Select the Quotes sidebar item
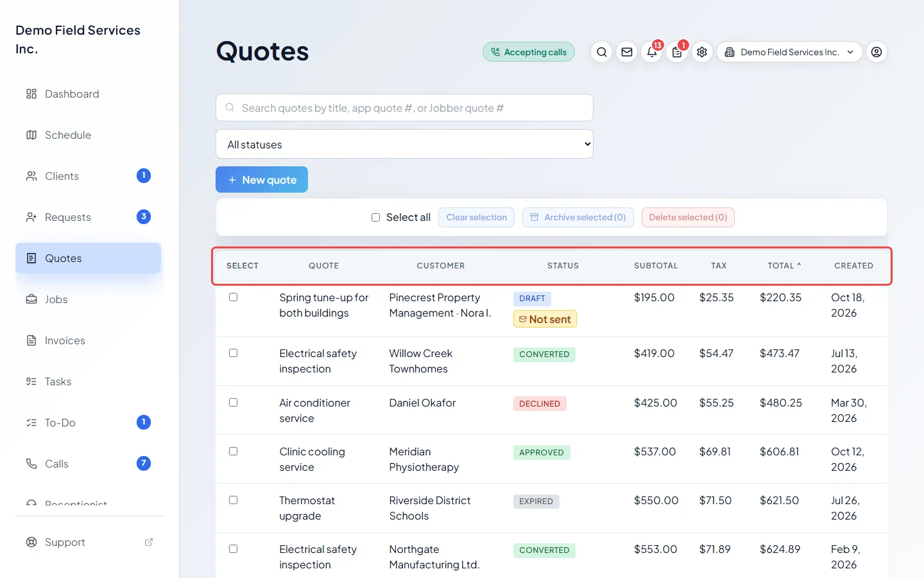This screenshot has height=578, width=924. (89, 258)
